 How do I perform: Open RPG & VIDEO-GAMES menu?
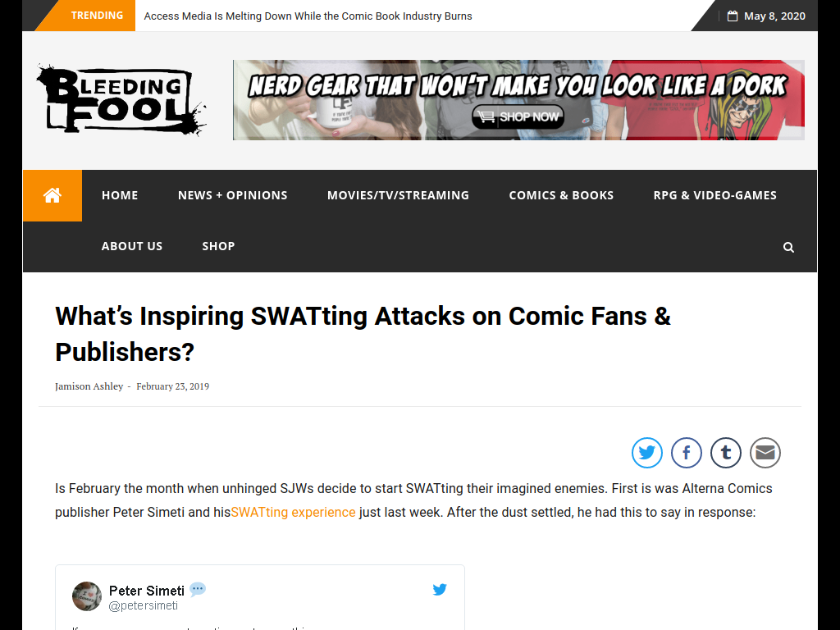point(715,195)
